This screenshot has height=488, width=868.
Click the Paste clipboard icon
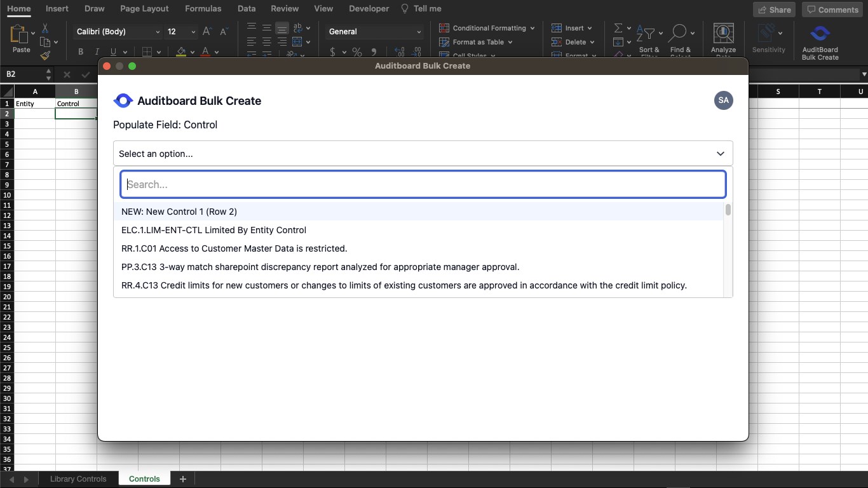click(x=19, y=35)
